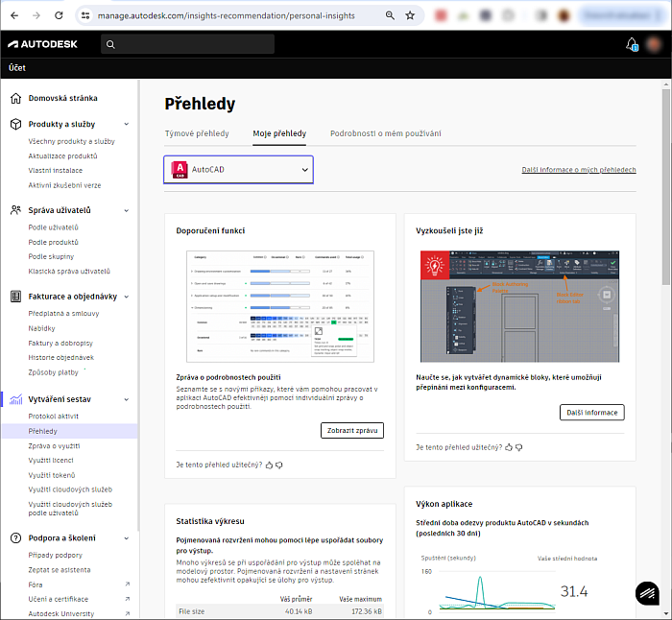Open the search field magnifier icon
This screenshot has height=620, width=672.
(x=111, y=44)
